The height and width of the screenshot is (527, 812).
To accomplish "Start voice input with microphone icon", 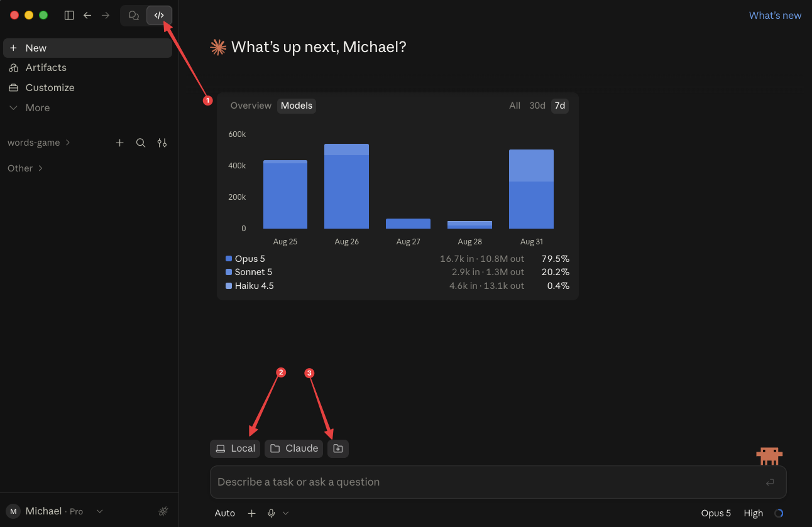I will pos(272,513).
